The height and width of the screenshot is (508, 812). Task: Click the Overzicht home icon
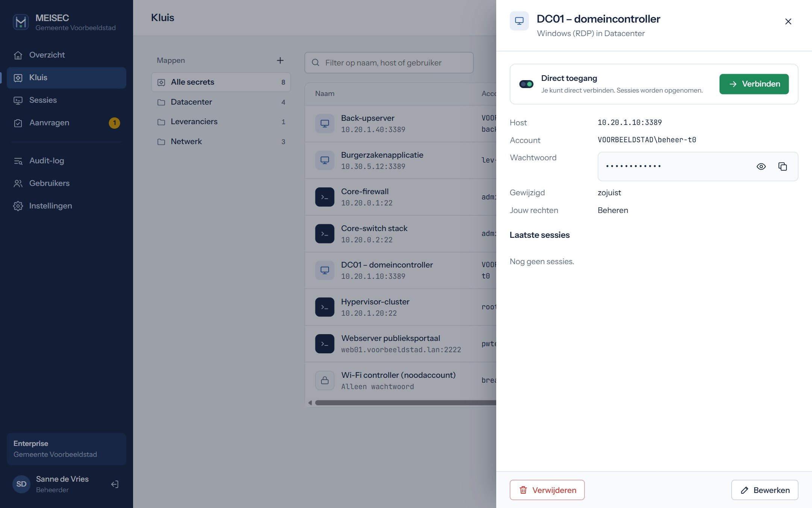[x=18, y=55]
